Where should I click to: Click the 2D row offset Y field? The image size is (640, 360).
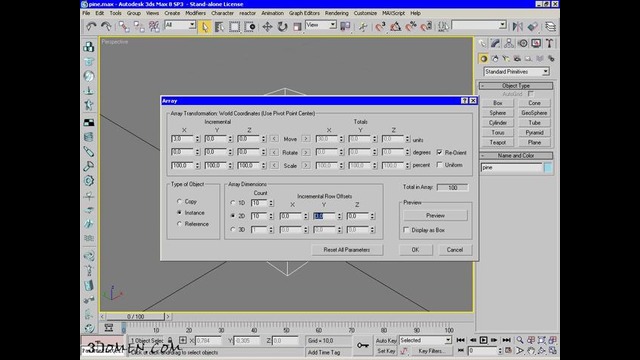pos(324,216)
